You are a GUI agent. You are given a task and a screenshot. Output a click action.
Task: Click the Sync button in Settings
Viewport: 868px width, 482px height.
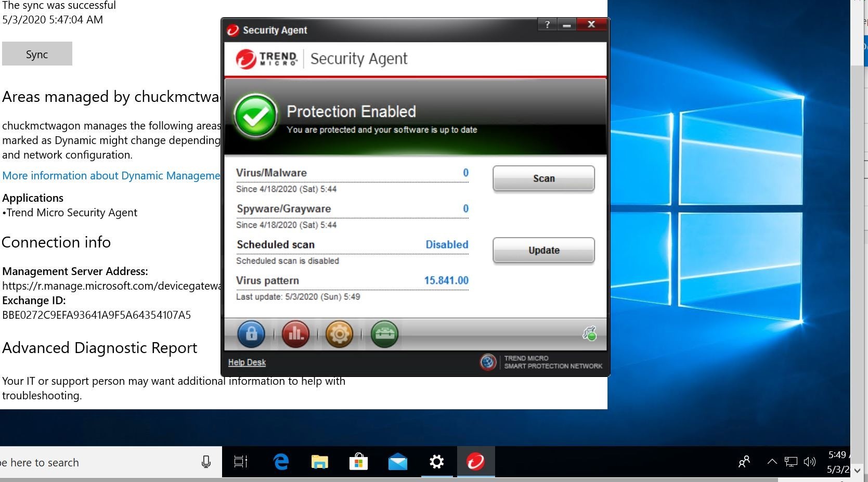(37, 54)
